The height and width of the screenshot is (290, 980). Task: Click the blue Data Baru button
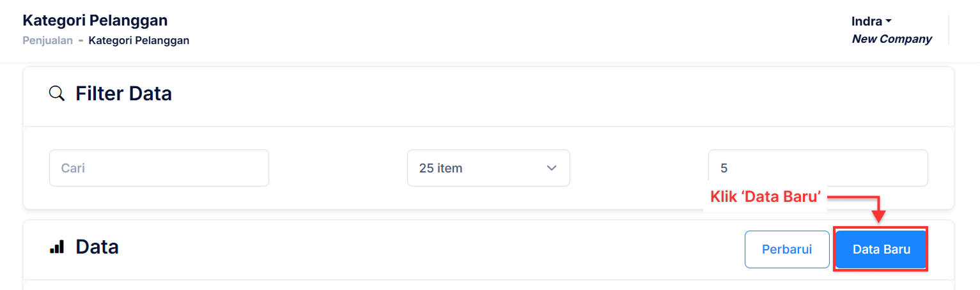[x=881, y=249]
